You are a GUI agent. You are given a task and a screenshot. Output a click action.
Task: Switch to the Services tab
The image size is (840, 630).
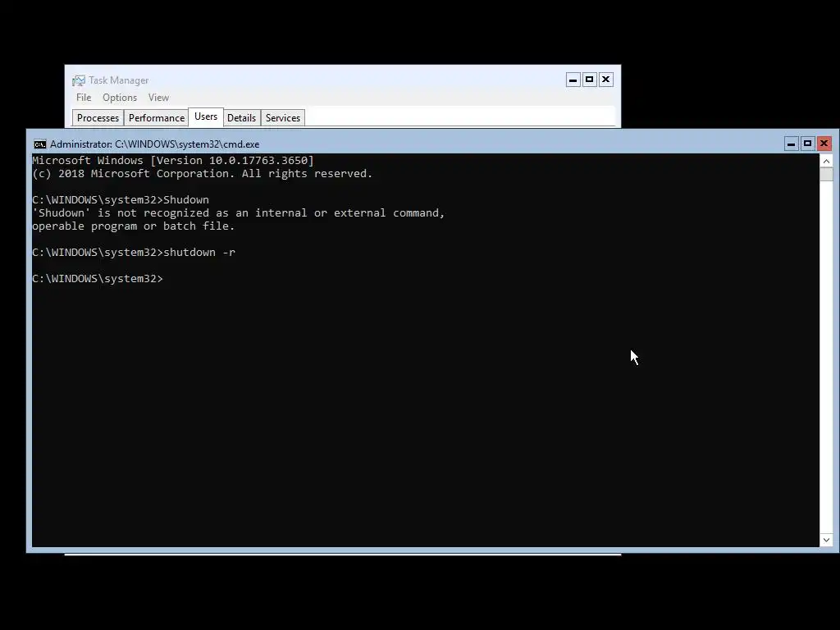[283, 118]
